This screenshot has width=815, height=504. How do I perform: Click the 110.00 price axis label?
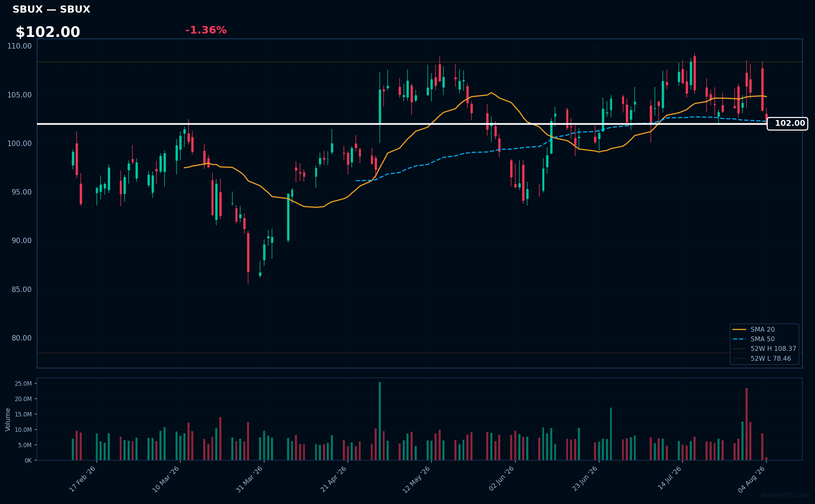pos(20,46)
